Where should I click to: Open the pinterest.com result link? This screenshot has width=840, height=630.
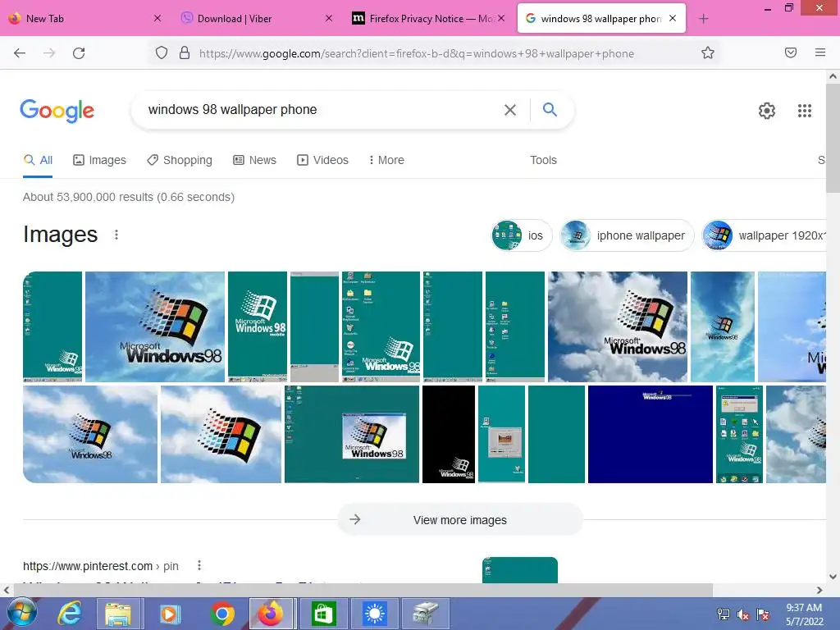(x=101, y=566)
